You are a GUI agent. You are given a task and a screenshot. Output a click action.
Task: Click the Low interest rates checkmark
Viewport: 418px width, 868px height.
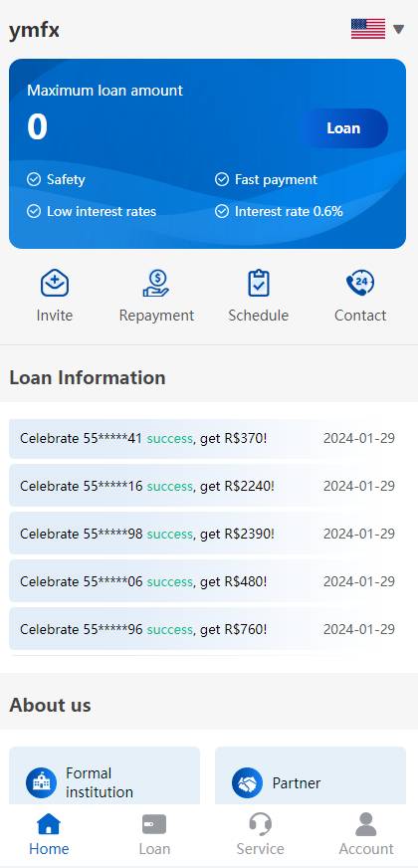(92, 211)
